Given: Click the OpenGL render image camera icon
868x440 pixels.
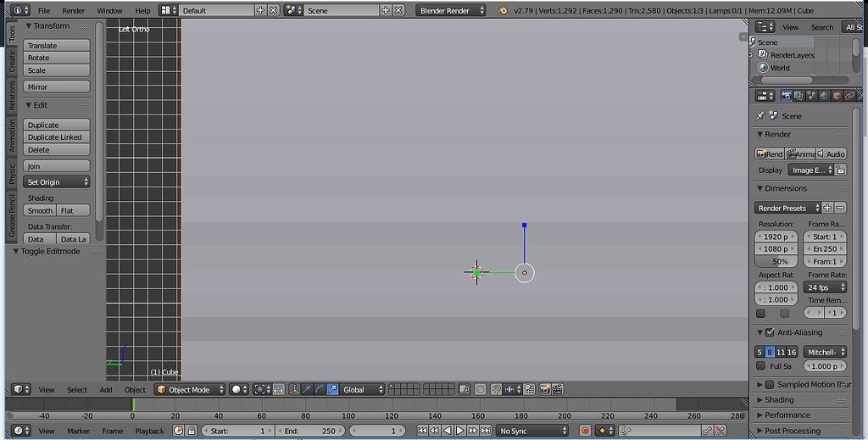Looking at the screenshot, I should pos(545,389).
